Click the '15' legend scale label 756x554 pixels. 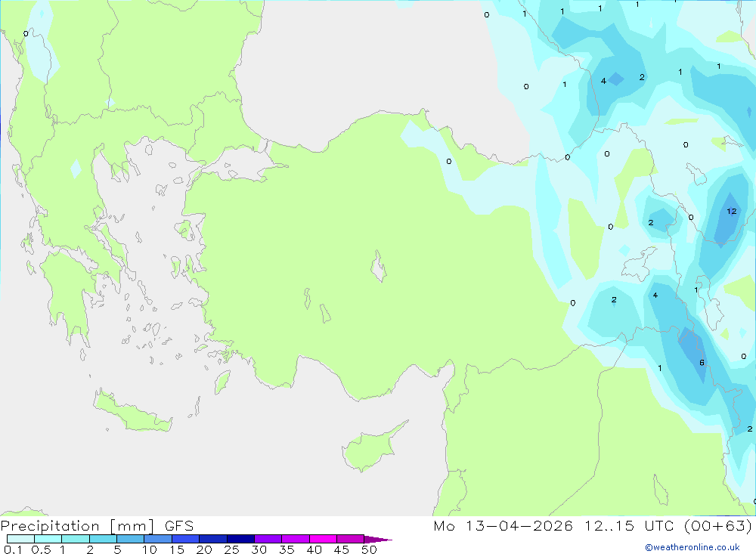click(x=177, y=549)
